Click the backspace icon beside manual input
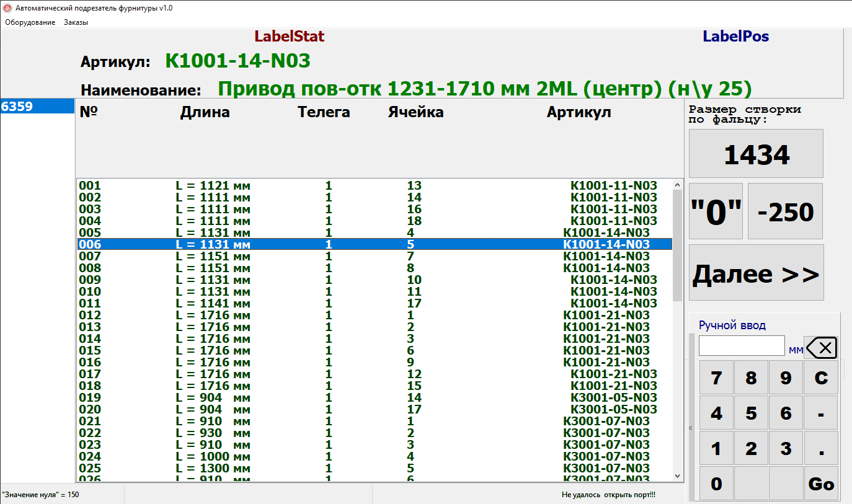 [x=820, y=347]
